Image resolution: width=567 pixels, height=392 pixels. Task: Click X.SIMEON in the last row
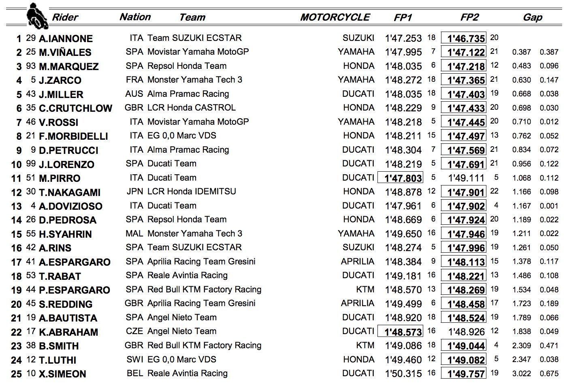coord(62,374)
